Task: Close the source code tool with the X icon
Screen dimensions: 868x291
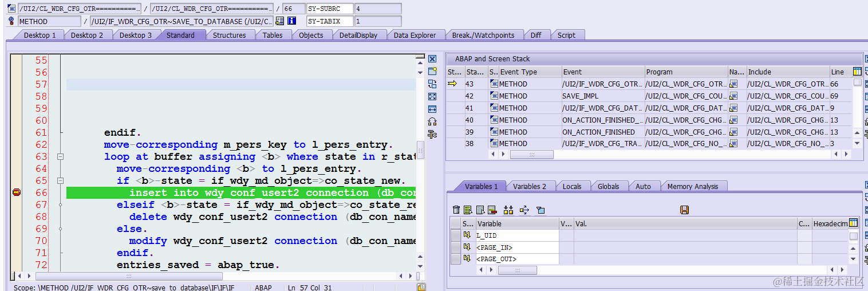Action: coord(432,59)
